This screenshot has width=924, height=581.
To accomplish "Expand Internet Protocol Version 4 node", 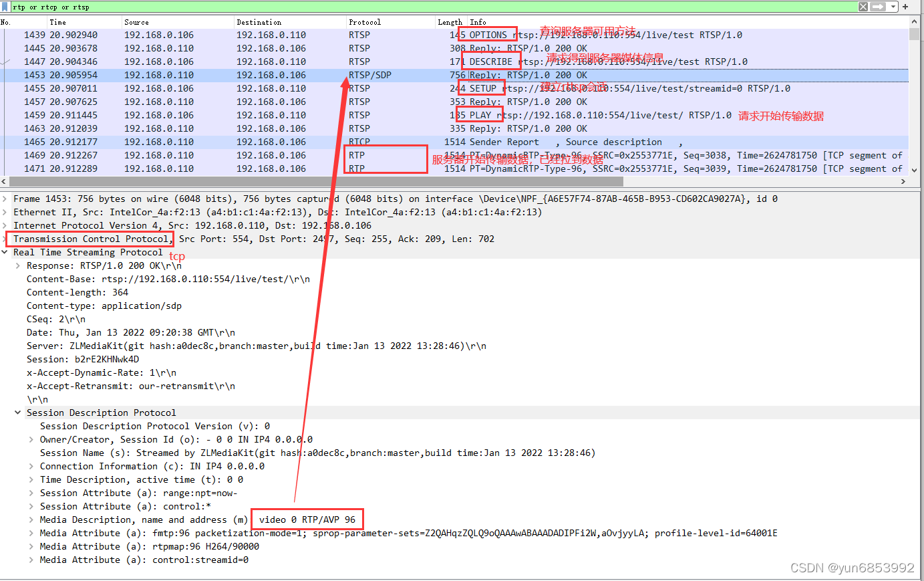I will pyautogui.click(x=5, y=225).
